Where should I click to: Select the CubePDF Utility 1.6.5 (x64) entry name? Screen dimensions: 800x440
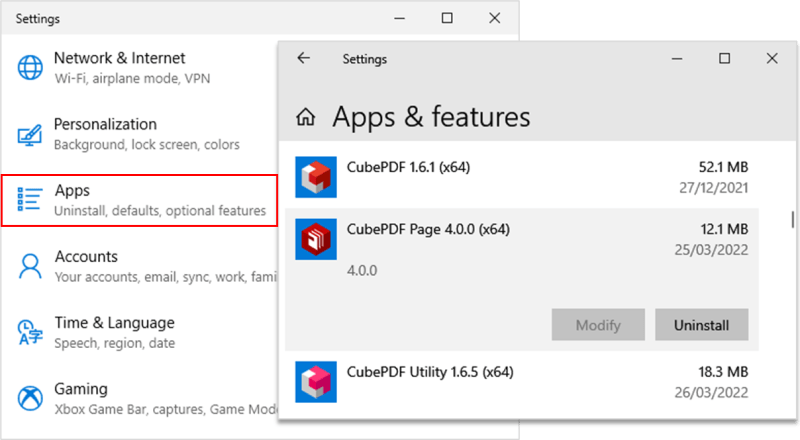(430, 372)
